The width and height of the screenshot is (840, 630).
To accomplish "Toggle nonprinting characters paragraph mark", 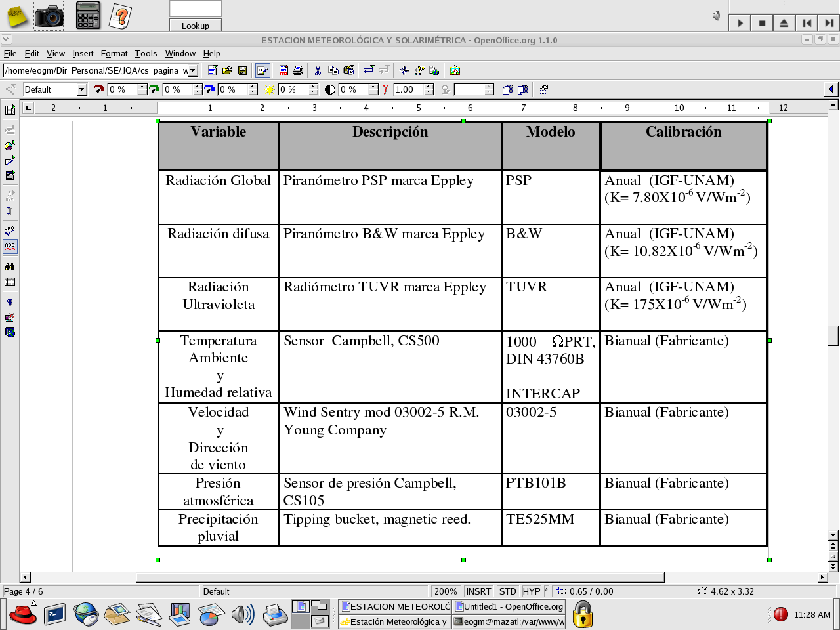I will coord(10,303).
